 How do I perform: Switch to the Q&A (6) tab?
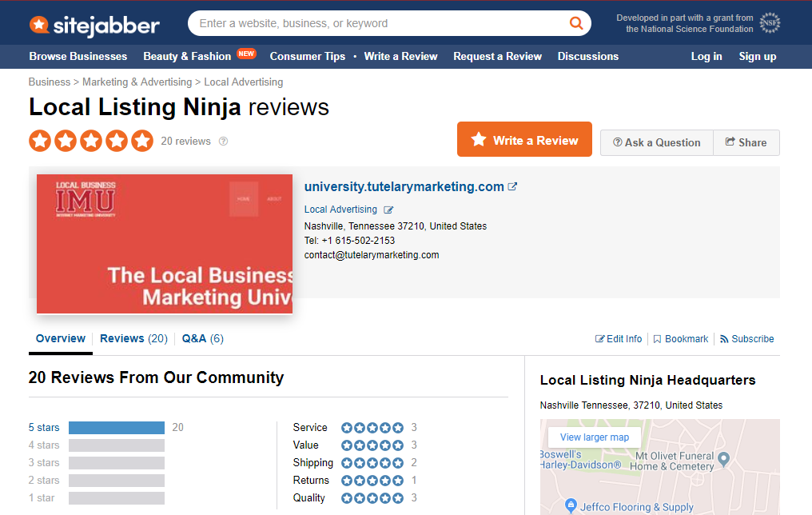pos(202,339)
